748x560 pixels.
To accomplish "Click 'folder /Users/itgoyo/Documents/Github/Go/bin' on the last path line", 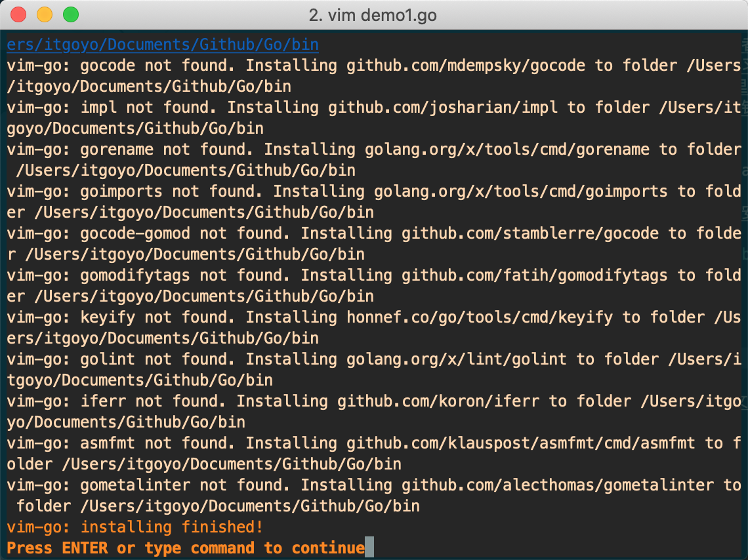I will click(218, 506).
